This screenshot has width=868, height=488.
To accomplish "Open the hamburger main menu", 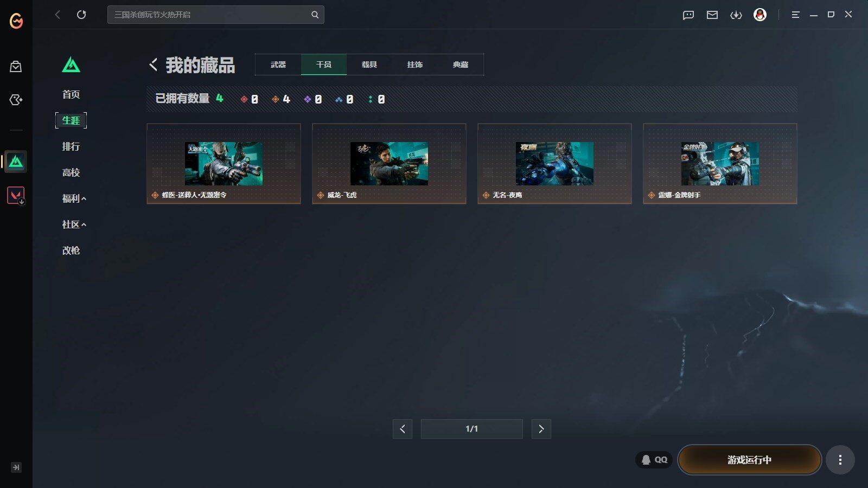I will [x=795, y=15].
